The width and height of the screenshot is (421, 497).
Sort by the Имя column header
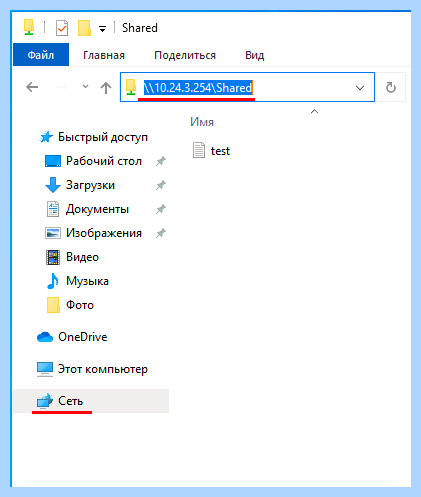click(202, 122)
